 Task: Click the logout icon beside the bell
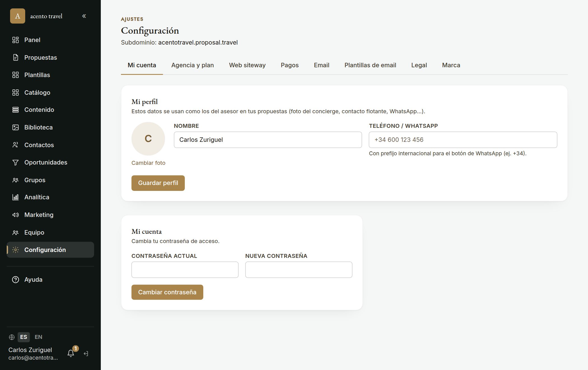(86, 354)
